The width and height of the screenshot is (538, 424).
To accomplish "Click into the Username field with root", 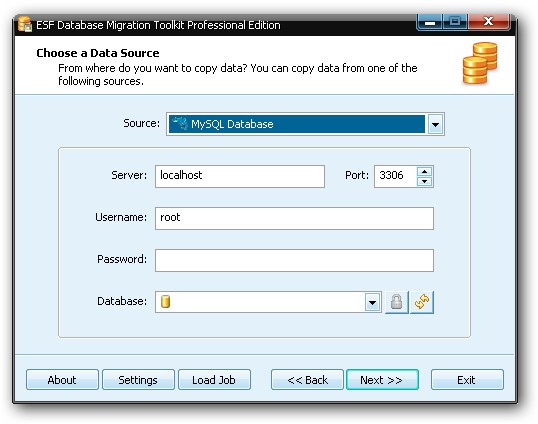I will click(x=294, y=219).
